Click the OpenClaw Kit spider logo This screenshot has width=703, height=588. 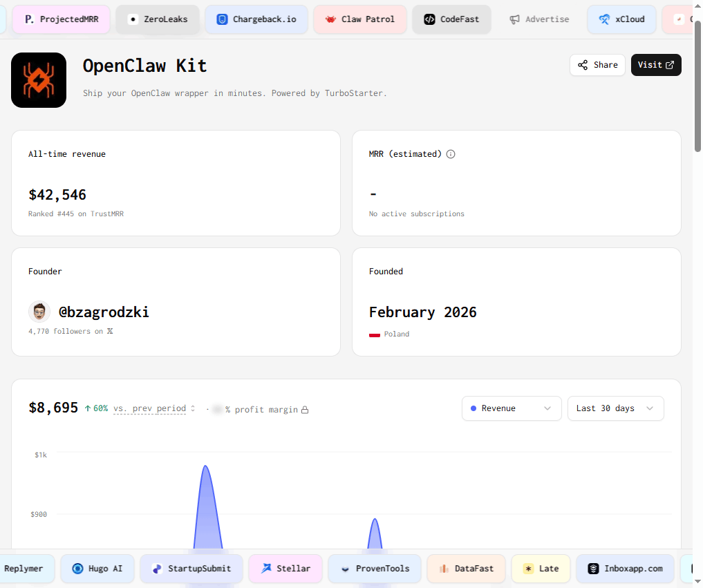point(38,79)
